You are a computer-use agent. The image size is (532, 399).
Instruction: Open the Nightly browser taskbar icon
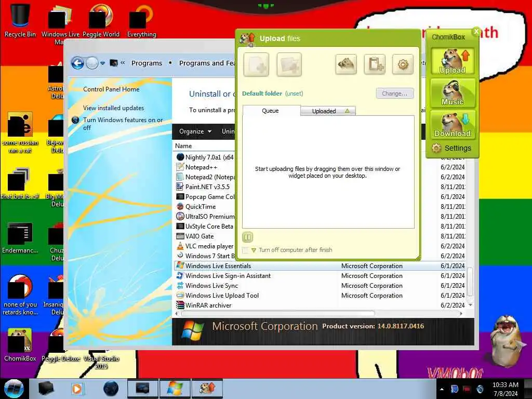(x=111, y=389)
